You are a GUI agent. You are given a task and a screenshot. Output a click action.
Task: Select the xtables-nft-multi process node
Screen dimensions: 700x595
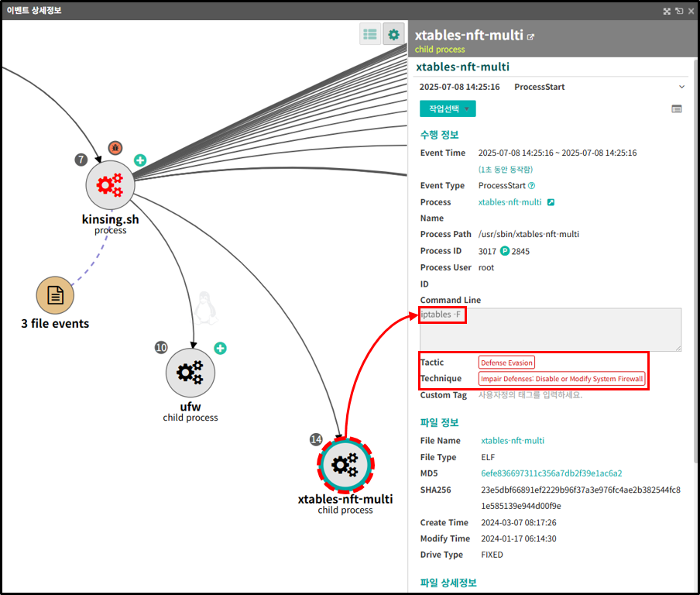pyautogui.click(x=345, y=465)
